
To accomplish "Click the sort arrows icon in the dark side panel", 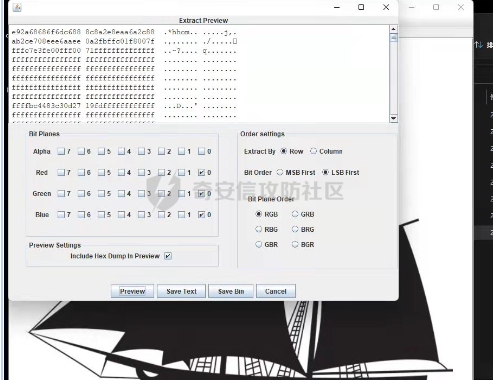I will pyautogui.click(x=479, y=45).
